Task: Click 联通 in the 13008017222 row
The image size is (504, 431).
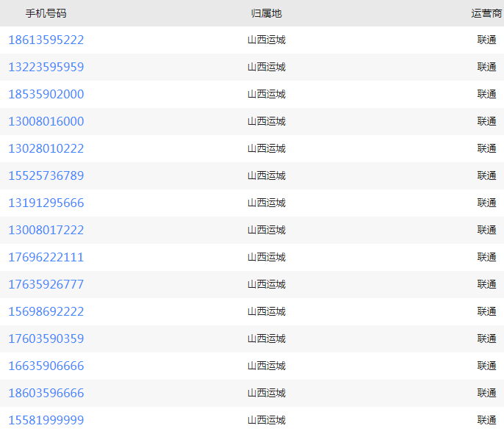Action: point(486,230)
